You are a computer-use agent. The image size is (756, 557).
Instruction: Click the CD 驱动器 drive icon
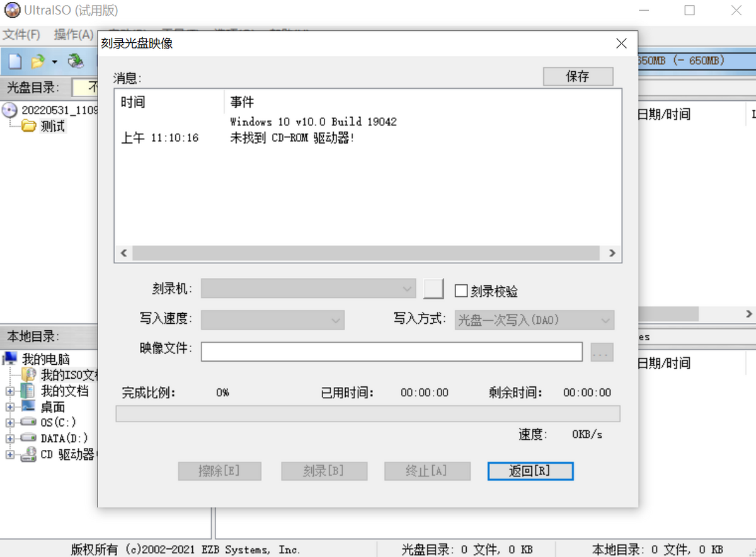pos(28,454)
